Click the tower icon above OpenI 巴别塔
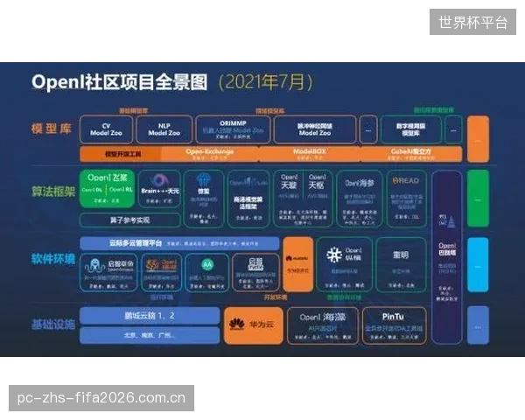This screenshot has height=420, width=525. click(451, 221)
